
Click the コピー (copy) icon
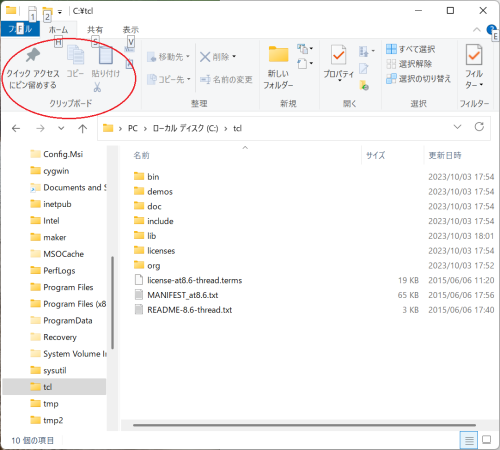tap(76, 55)
